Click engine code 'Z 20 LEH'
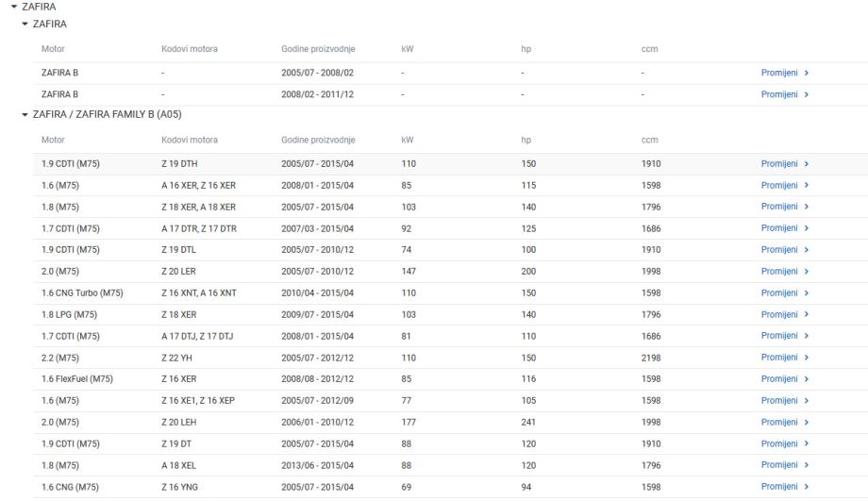 pyautogui.click(x=179, y=422)
